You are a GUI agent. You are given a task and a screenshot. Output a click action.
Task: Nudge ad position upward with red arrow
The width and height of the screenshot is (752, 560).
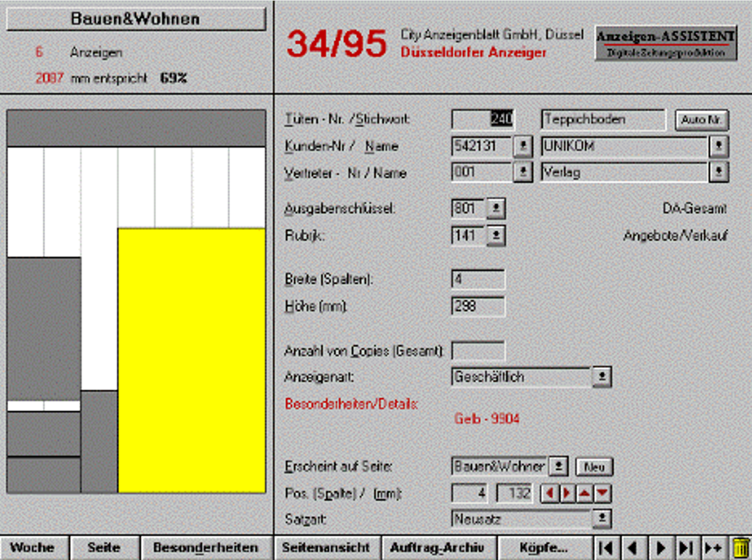pyautogui.click(x=584, y=494)
